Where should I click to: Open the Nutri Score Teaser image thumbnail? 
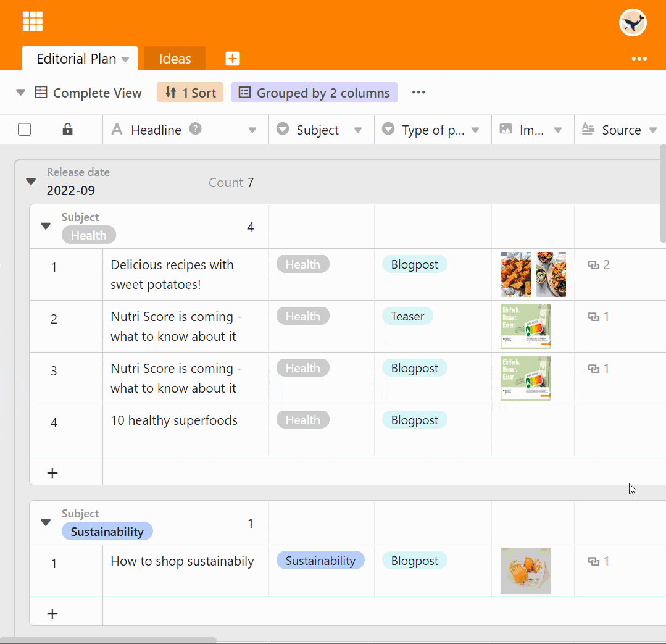coord(525,326)
